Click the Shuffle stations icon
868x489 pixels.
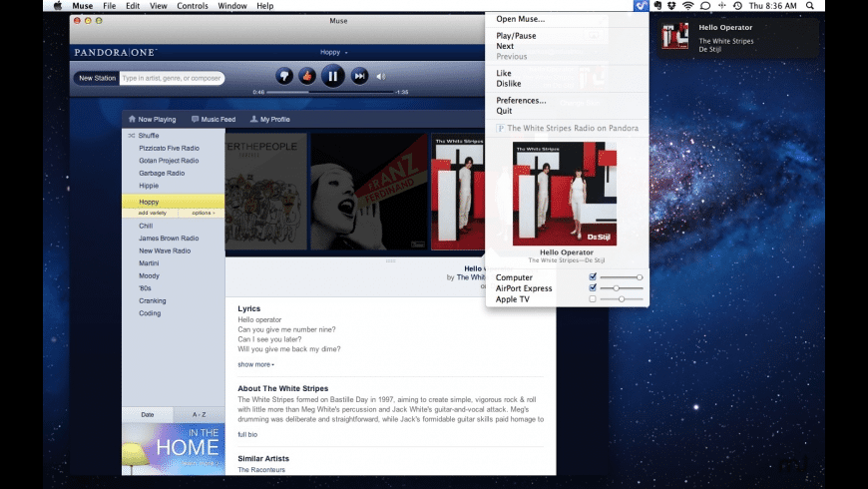pos(131,135)
